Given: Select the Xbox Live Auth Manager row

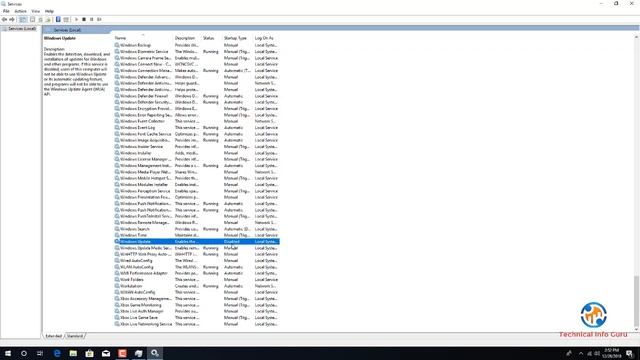Looking at the screenshot, I should pos(197,311).
